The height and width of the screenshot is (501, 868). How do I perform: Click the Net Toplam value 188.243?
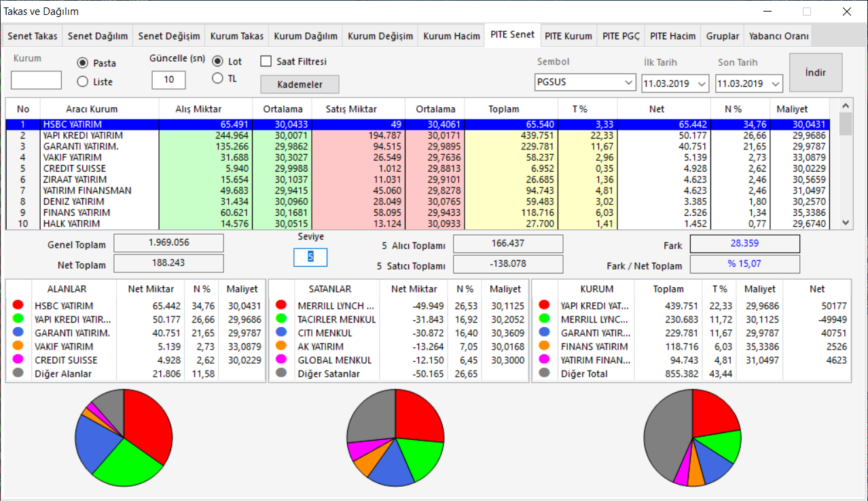click(168, 263)
